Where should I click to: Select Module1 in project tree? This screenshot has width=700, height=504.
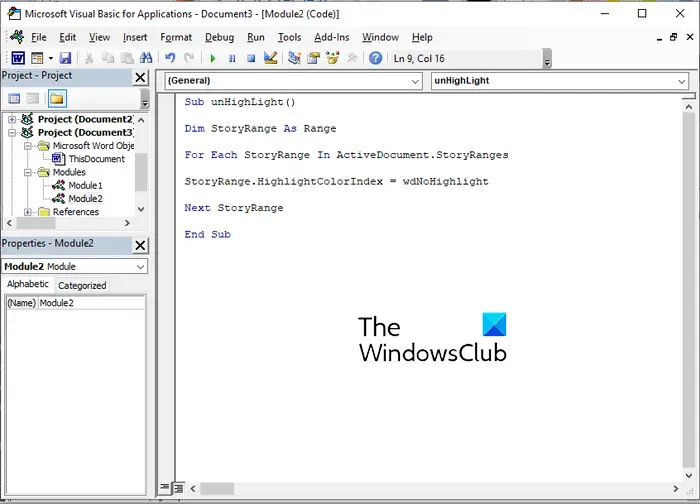[77, 185]
